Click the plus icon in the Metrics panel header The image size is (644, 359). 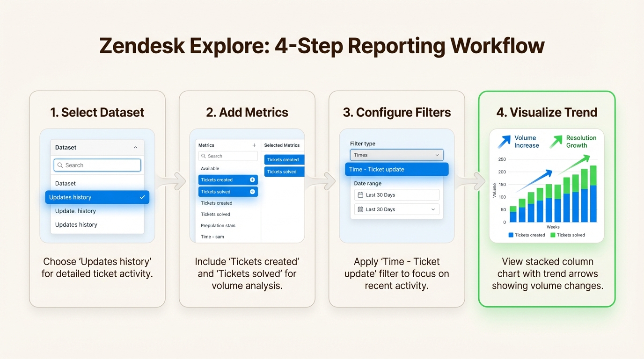(254, 145)
